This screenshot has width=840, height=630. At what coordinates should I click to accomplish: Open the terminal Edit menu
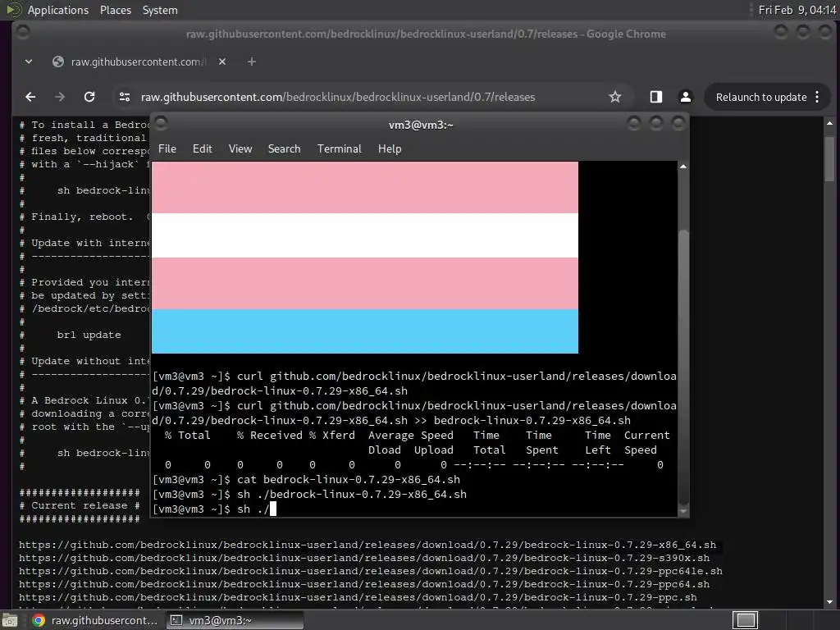(203, 148)
